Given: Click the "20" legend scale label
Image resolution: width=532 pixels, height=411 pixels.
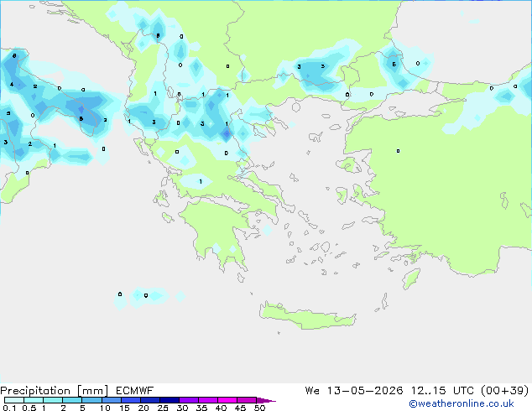Looking at the screenshot, I should point(143,408).
